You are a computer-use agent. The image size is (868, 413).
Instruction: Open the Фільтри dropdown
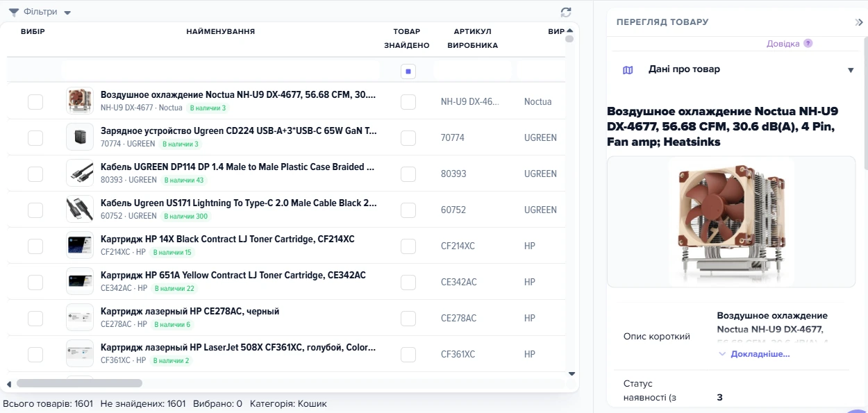pos(40,12)
